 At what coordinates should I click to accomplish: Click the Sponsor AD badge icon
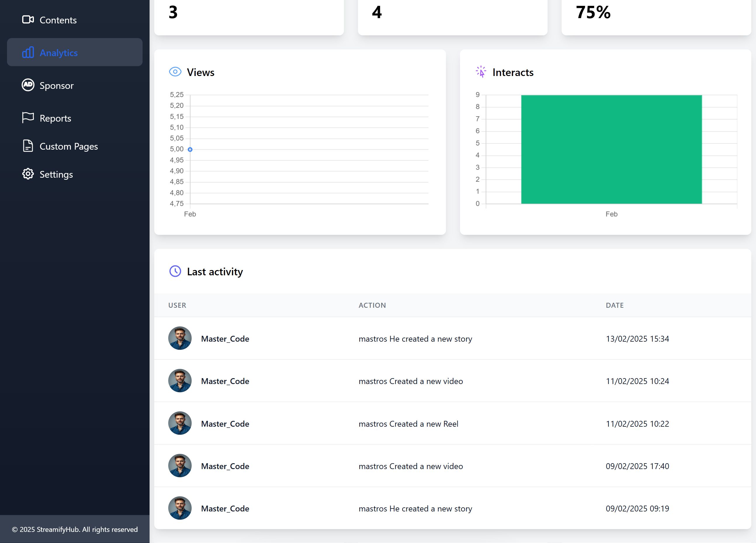tap(28, 85)
